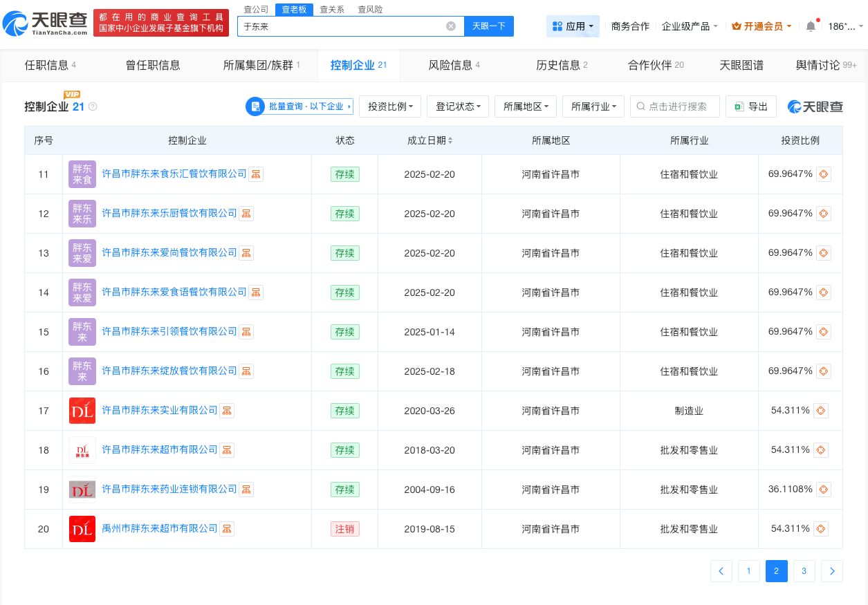The width and height of the screenshot is (868, 605).
Task: Click the help icon next to 控制企业 21
Action: click(93, 107)
